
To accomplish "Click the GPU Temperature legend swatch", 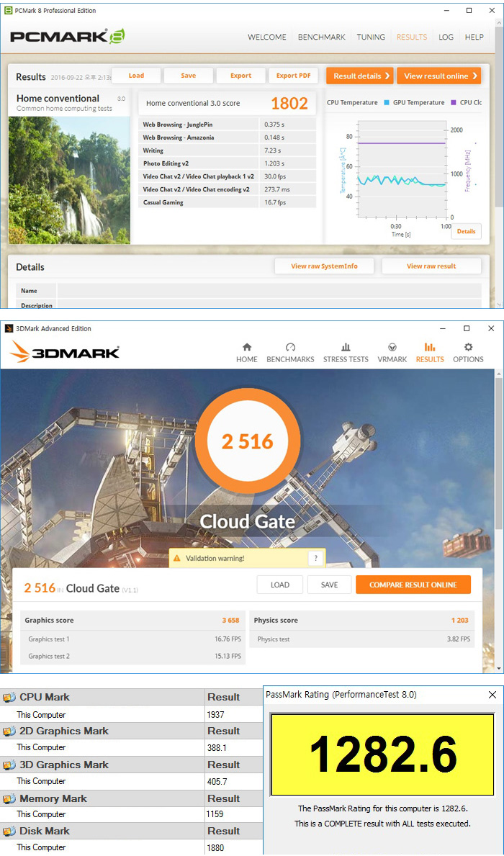I will pyautogui.click(x=387, y=103).
